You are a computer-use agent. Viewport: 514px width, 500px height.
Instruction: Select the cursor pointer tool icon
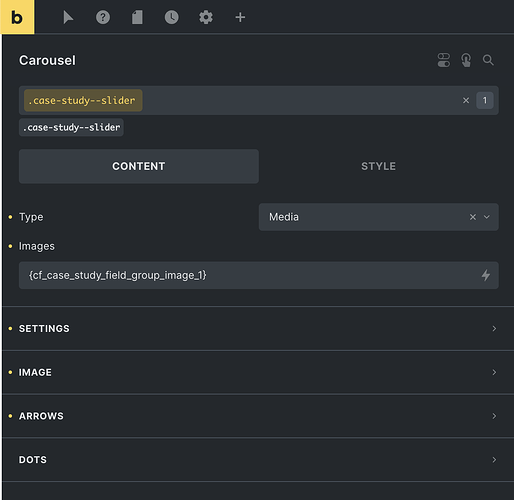[x=68, y=17]
